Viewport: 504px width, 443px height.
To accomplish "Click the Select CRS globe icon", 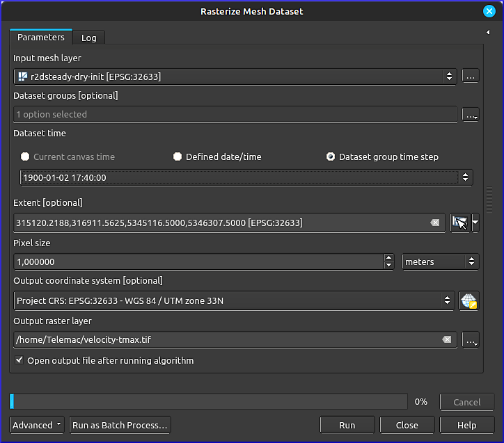I will pyautogui.click(x=469, y=301).
